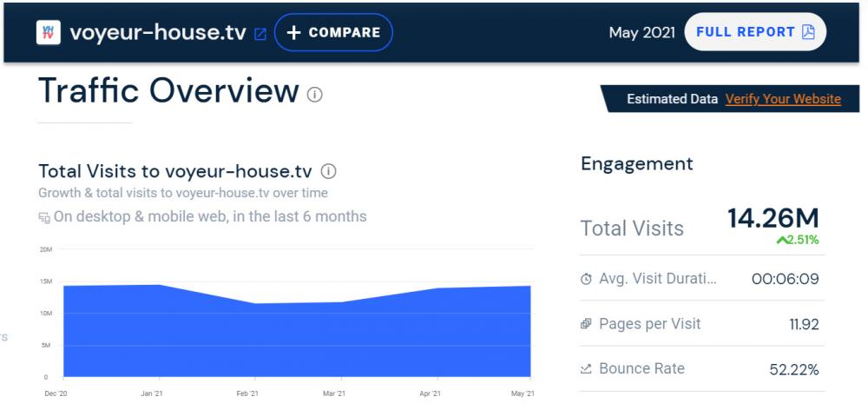Click the Bounce Rate 52.22% value
This screenshot has height=410, width=868.
793,370
